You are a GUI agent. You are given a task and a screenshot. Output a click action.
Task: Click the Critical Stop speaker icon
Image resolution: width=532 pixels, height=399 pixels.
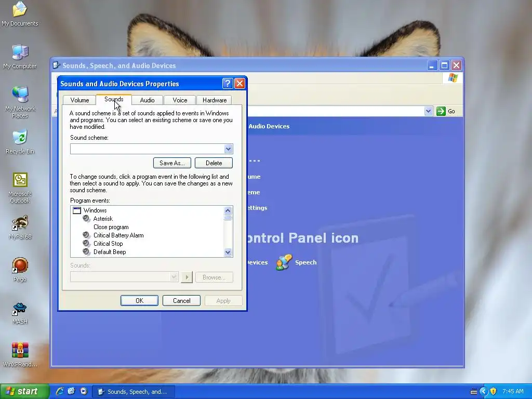tap(87, 244)
